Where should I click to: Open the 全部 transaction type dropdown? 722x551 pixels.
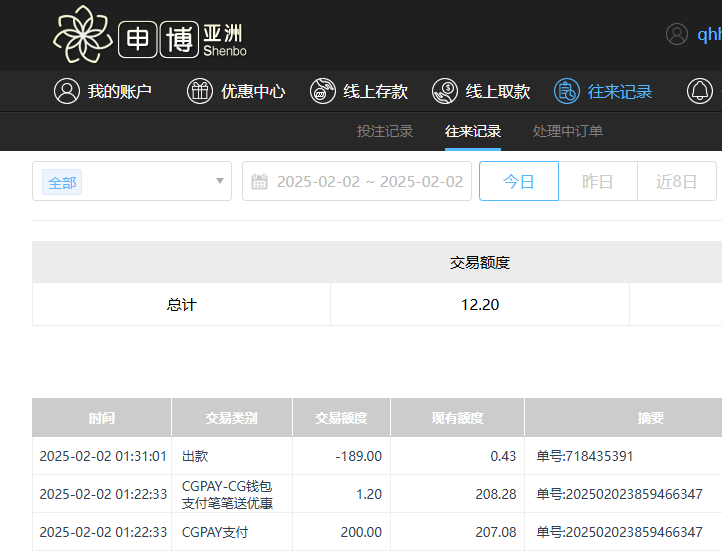[120, 182]
